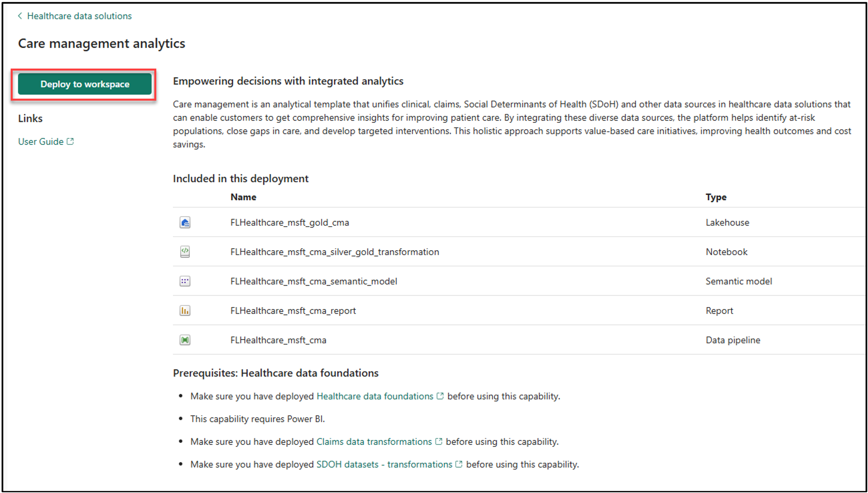Viewport: 868px width, 493px height.
Task: Click the Semantic model type cell
Action: (739, 281)
